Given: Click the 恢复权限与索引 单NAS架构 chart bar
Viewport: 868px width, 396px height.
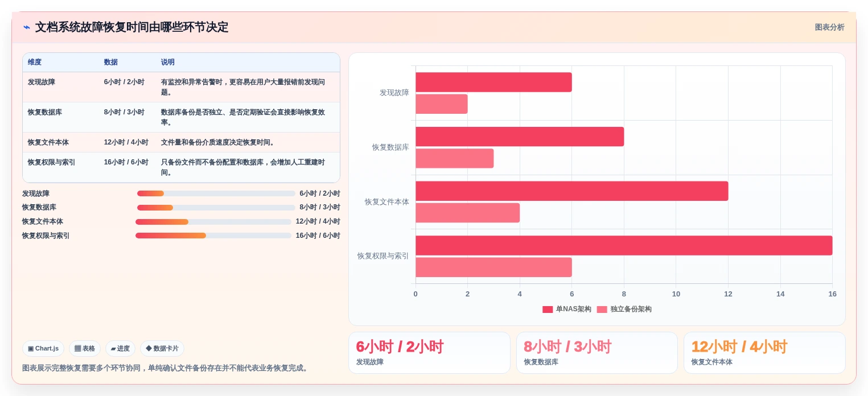Looking at the screenshot, I should pos(624,245).
